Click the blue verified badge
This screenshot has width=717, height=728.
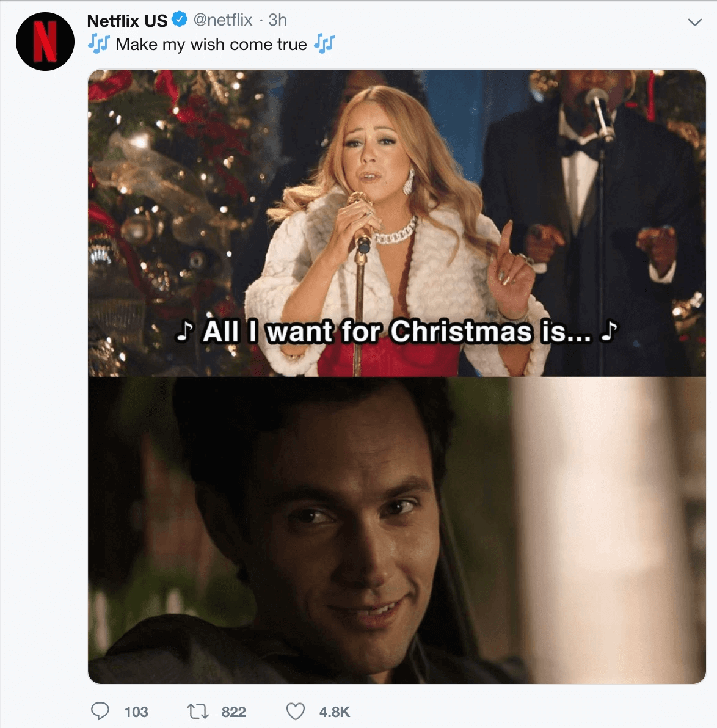[x=180, y=20]
